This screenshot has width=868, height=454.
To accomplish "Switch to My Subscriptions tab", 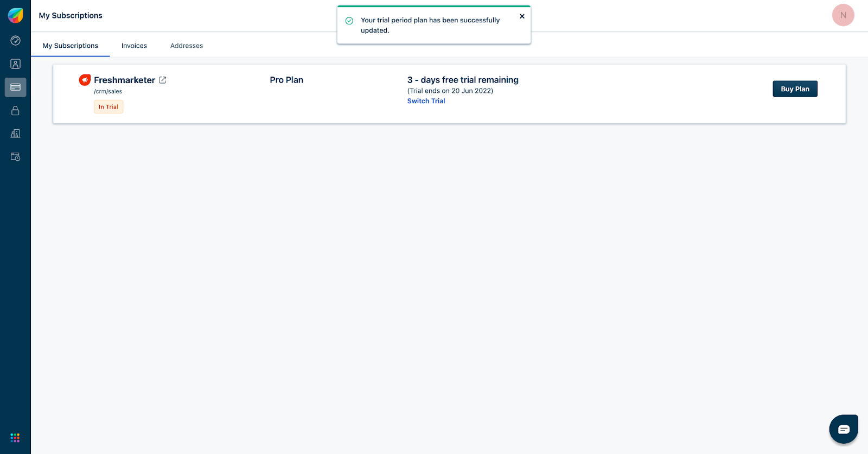I will click(x=71, y=46).
